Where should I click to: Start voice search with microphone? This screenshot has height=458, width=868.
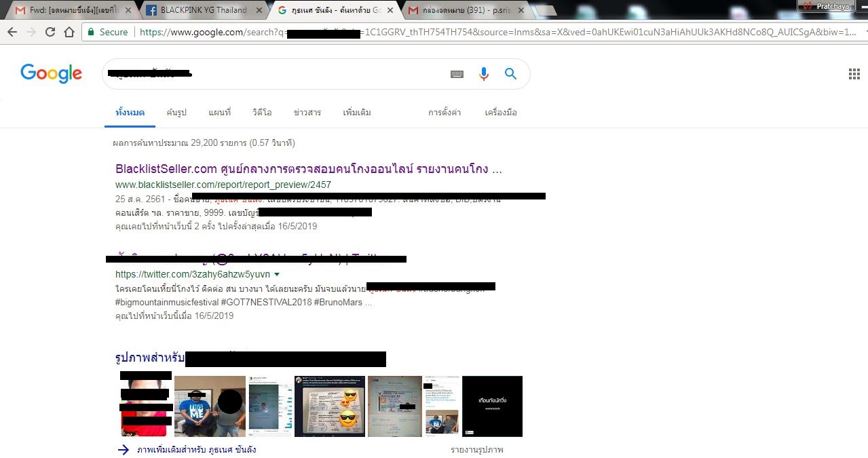click(x=484, y=74)
